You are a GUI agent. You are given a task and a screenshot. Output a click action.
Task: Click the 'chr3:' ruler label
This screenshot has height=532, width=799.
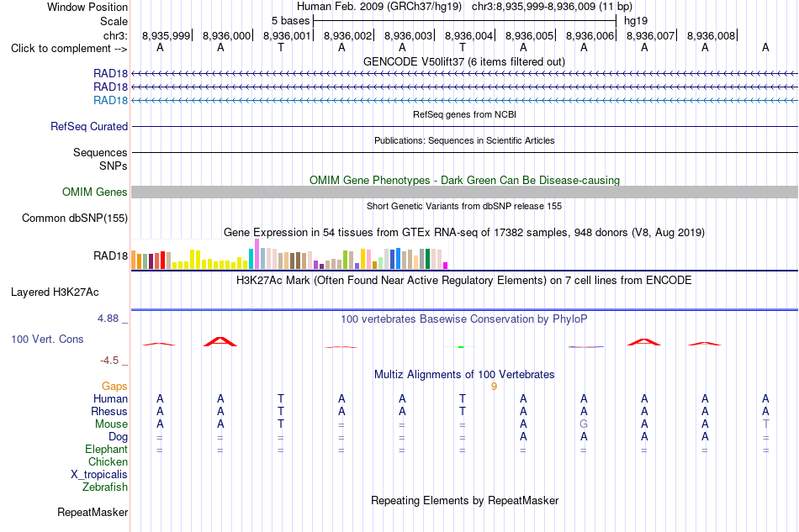click(115, 35)
